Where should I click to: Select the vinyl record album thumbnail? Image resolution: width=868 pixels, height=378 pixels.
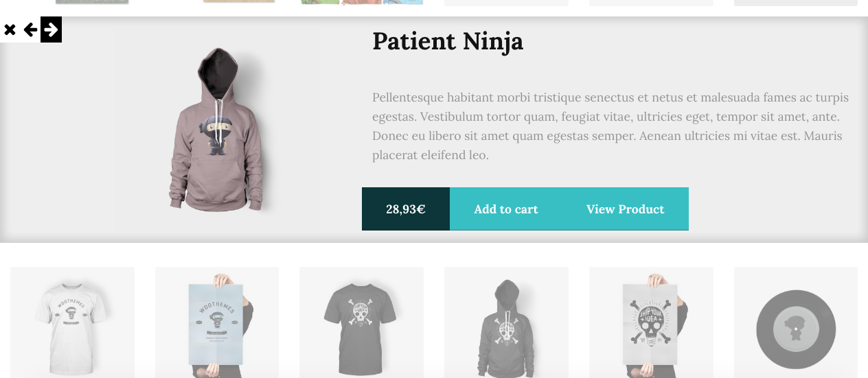pyautogui.click(x=796, y=322)
